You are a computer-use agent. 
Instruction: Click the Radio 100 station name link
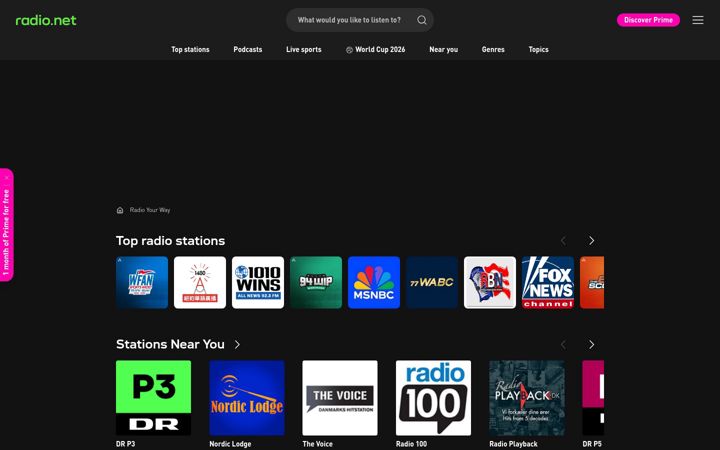[x=411, y=444]
